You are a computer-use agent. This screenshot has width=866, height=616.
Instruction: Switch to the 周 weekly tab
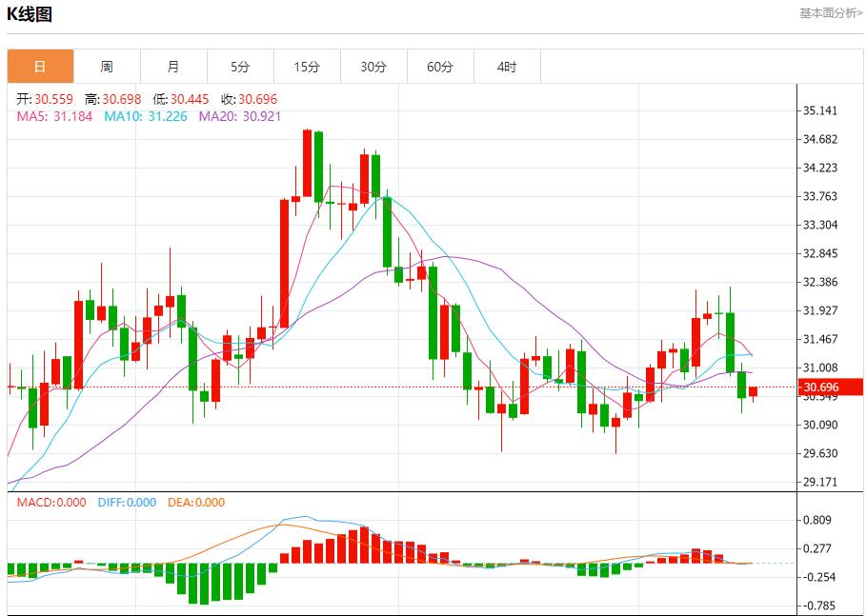[x=107, y=67]
